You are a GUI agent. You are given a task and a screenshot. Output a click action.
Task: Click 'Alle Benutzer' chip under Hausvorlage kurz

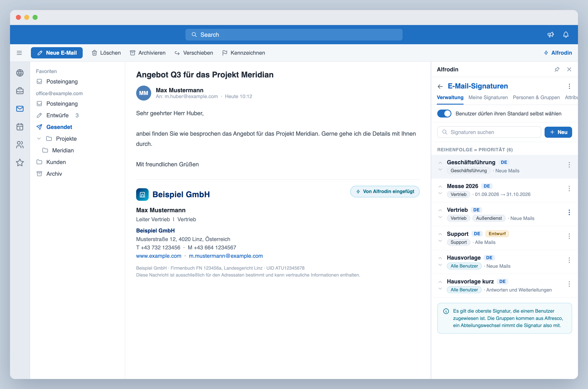point(464,290)
